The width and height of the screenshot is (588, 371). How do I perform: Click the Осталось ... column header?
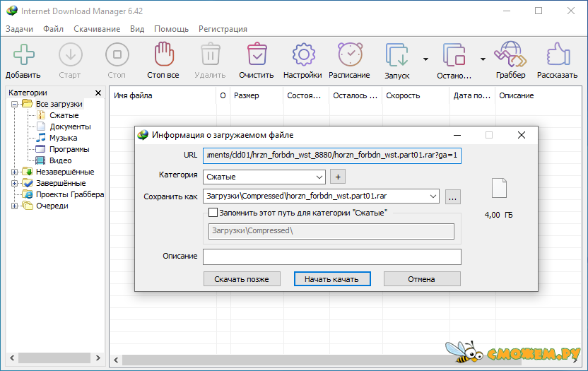coord(355,95)
